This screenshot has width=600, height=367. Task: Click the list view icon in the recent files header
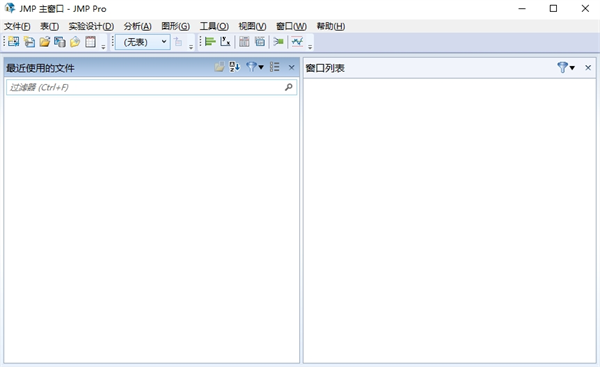275,67
